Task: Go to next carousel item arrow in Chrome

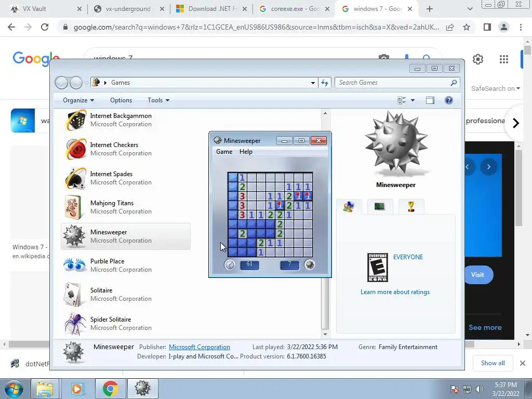Action: pyautogui.click(x=515, y=123)
